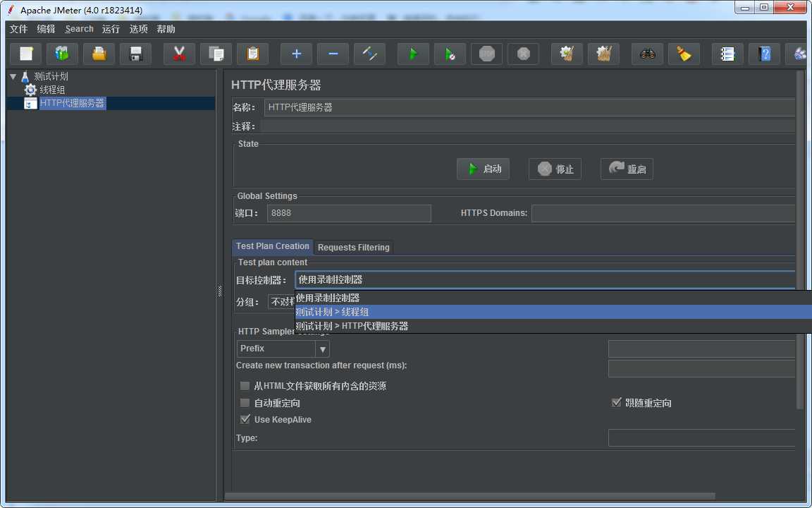Click the Clear All brooms icon
Screen dimensions: 812x508
(x=604, y=54)
